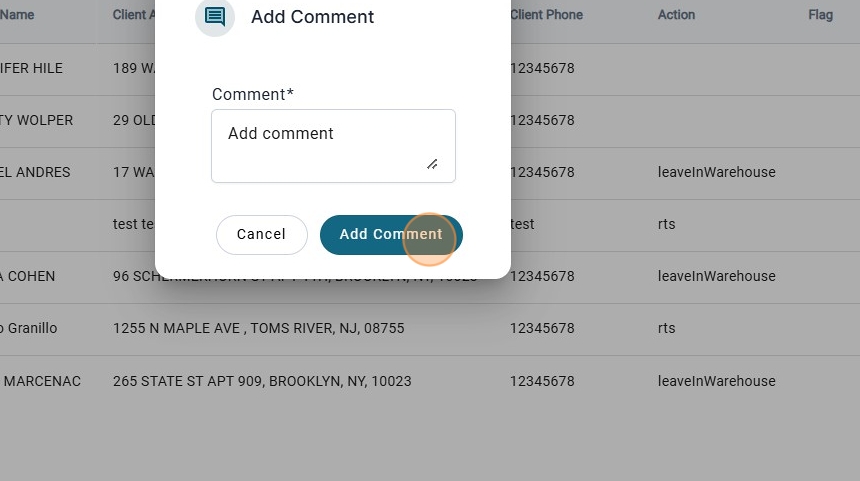Screen dimensions: 860x481
Task: Submit with the Add Comment button
Action: pos(391,235)
